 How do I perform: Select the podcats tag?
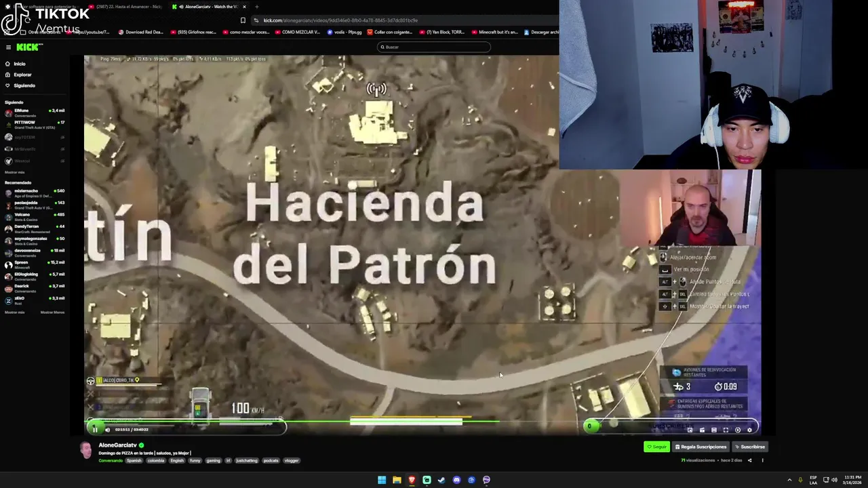pyautogui.click(x=271, y=461)
